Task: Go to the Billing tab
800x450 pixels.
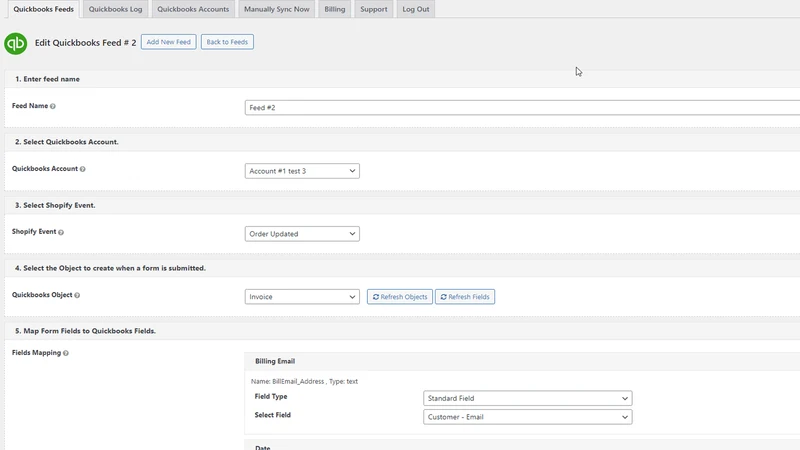Action: click(335, 9)
